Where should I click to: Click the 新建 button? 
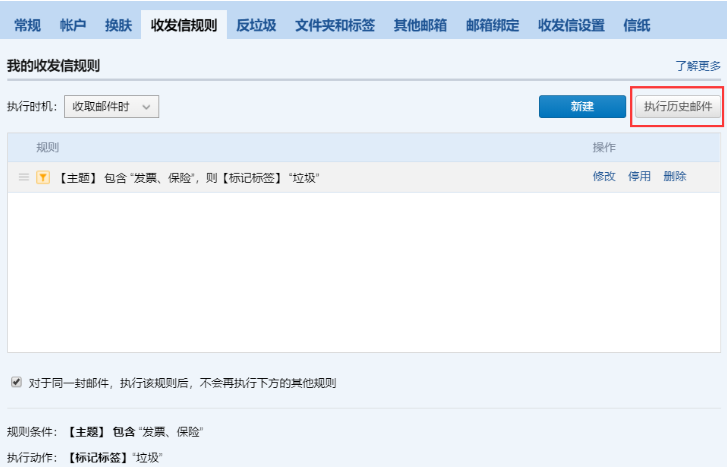click(x=582, y=107)
